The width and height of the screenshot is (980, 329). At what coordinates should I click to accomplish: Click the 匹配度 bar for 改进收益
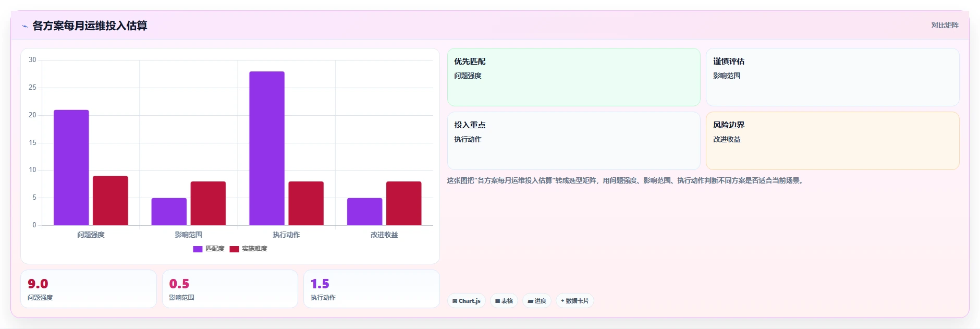point(365,212)
